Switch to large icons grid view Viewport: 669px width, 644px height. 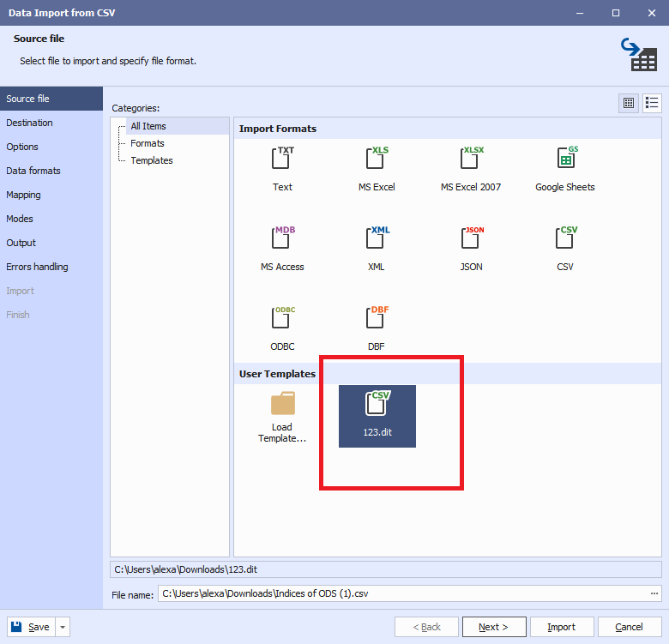coord(629,103)
